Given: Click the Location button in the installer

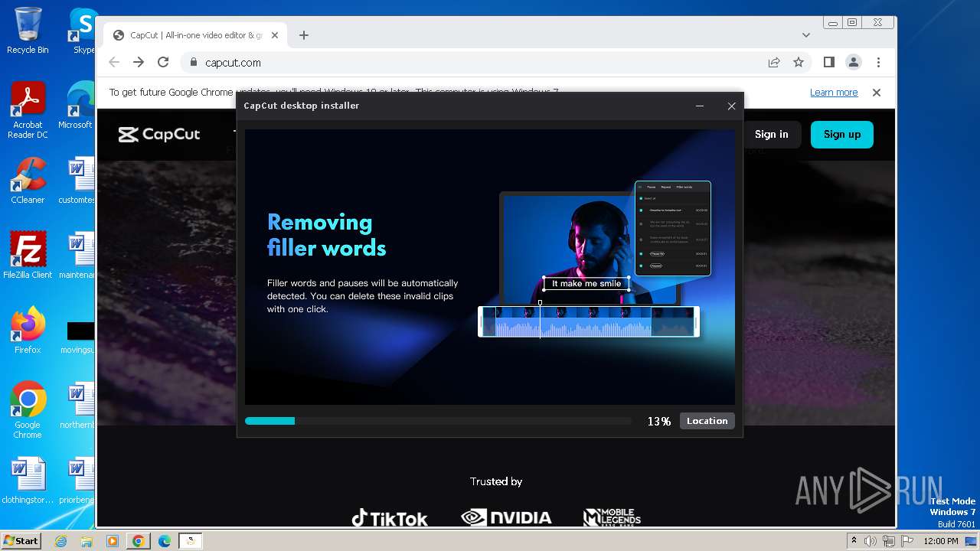Looking at the screenshot, I should tap(707, 421).
